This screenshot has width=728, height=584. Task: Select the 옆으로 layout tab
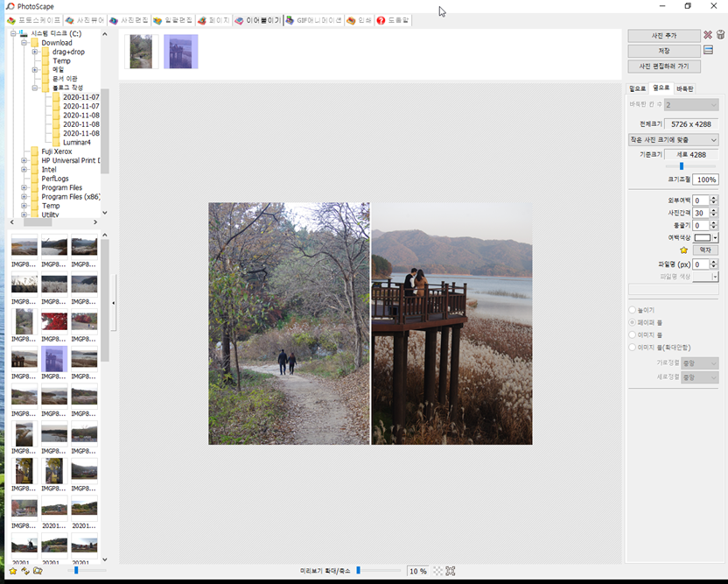(661, 88)
